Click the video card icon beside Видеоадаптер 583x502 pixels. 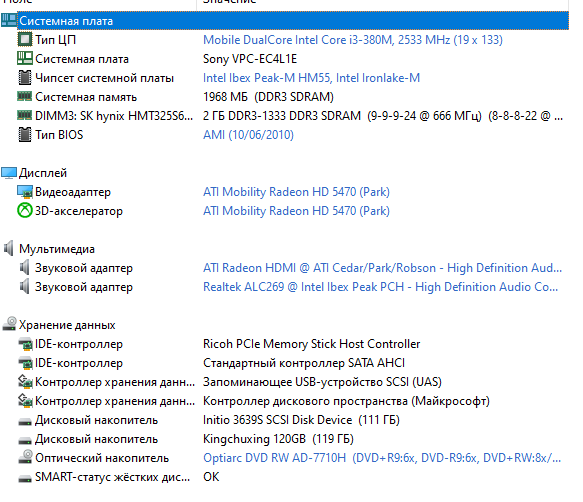pos(25,192)
